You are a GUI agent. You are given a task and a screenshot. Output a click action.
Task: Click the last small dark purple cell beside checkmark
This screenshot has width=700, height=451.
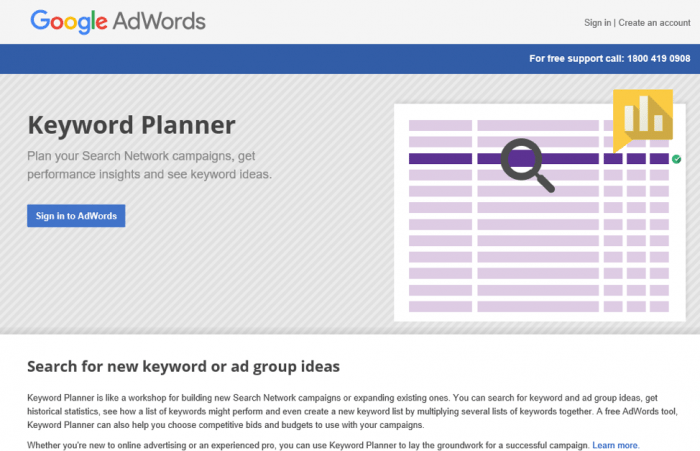pyautogui.click(x=659, y=159)
